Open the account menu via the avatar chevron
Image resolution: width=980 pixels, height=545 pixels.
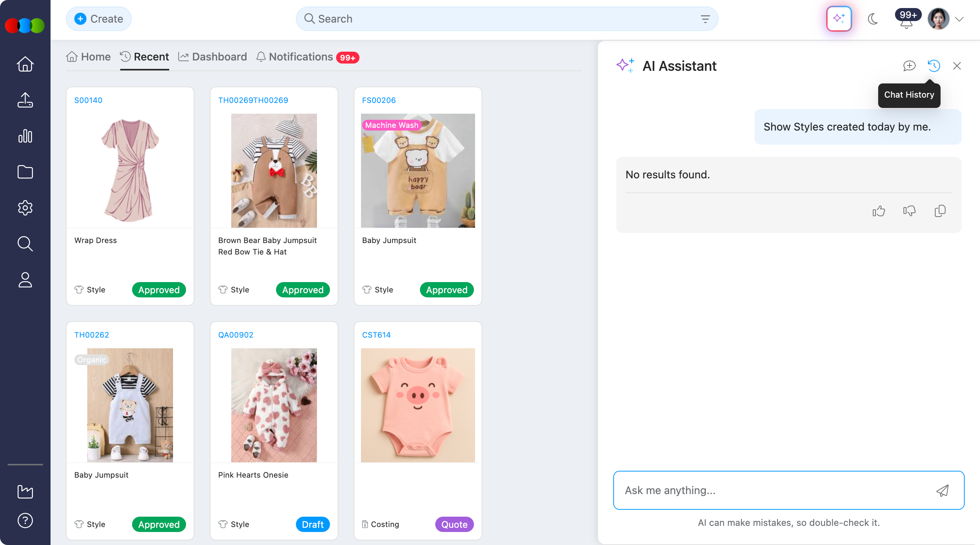coord(960,18)
